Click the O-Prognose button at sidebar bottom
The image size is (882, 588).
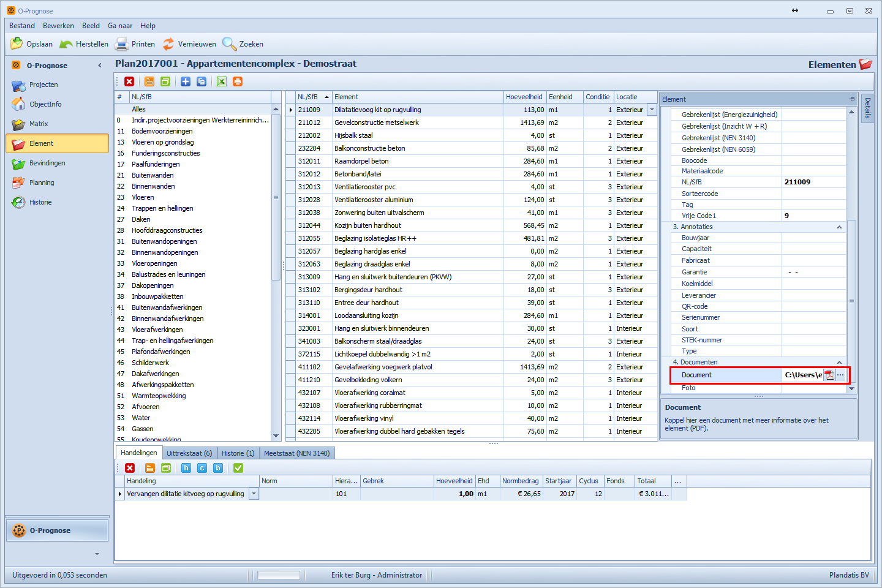click(57, 530)
